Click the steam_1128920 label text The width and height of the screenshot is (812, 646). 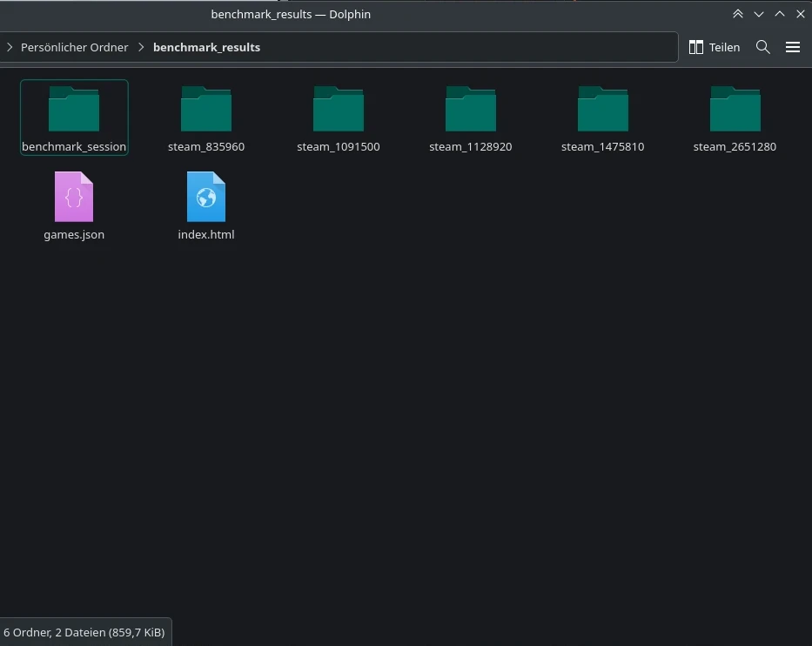tap(471, 146)
